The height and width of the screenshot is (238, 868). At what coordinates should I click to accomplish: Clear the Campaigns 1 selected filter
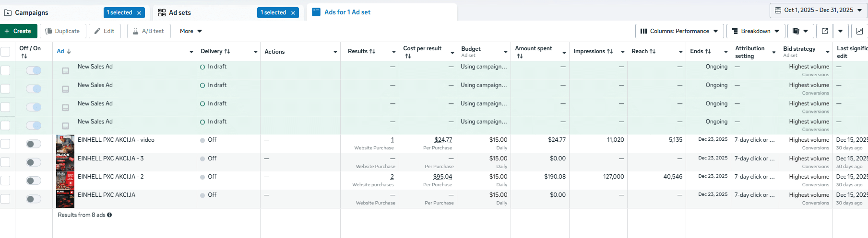139,13
